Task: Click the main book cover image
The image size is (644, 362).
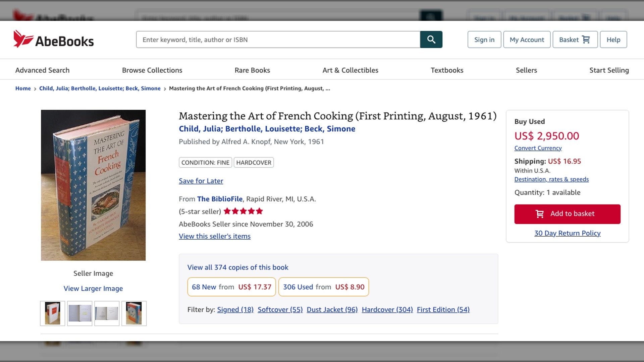Action: pos(93,185)
